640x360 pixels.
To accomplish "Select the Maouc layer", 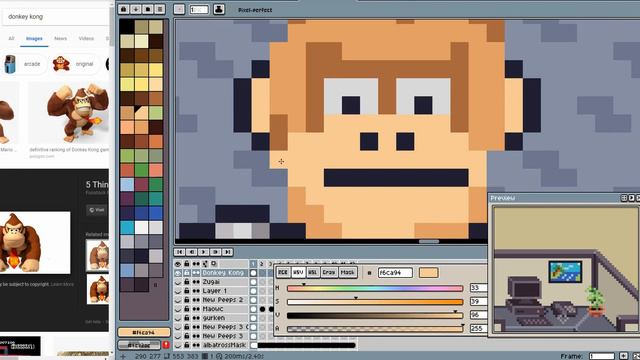I will pos(224,309).
